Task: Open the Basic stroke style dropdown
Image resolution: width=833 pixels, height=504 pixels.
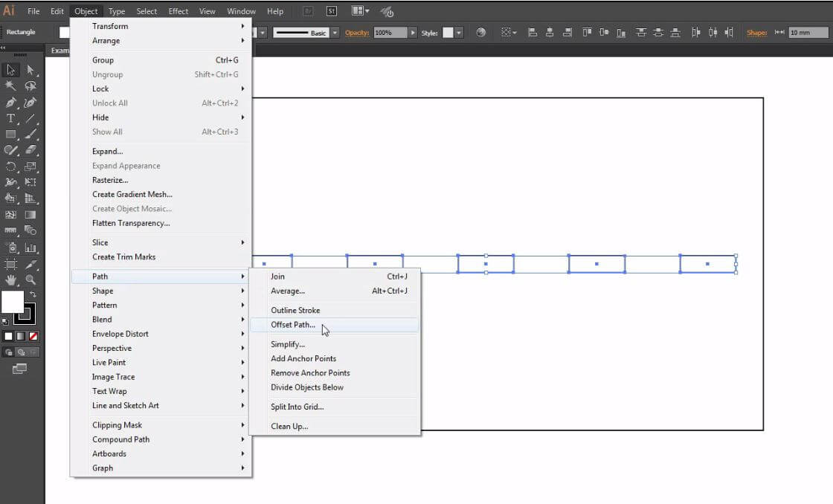Action: tap(335, 33)
